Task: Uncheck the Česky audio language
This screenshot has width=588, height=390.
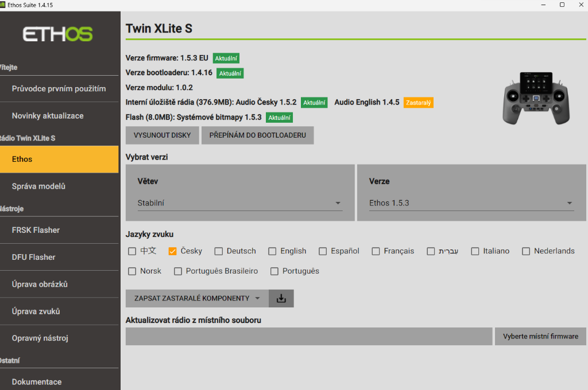Action: [x=172, y=251]
